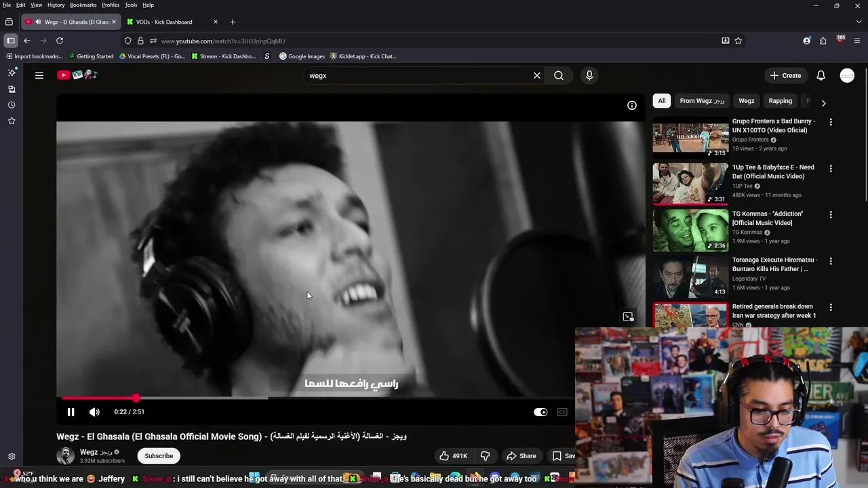Go back to the previous page
The height and width of the screenshot is (488, 868).
[x=27, y=41]
